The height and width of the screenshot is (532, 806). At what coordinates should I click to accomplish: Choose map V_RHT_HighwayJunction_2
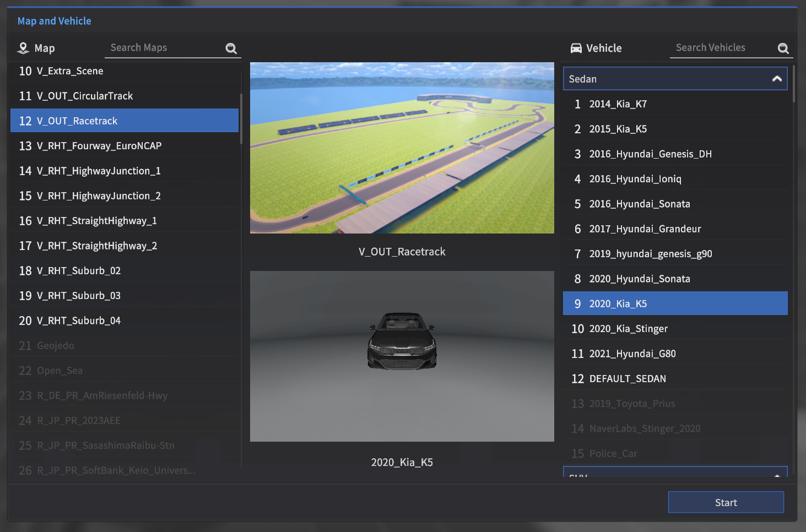coord(125,196)
